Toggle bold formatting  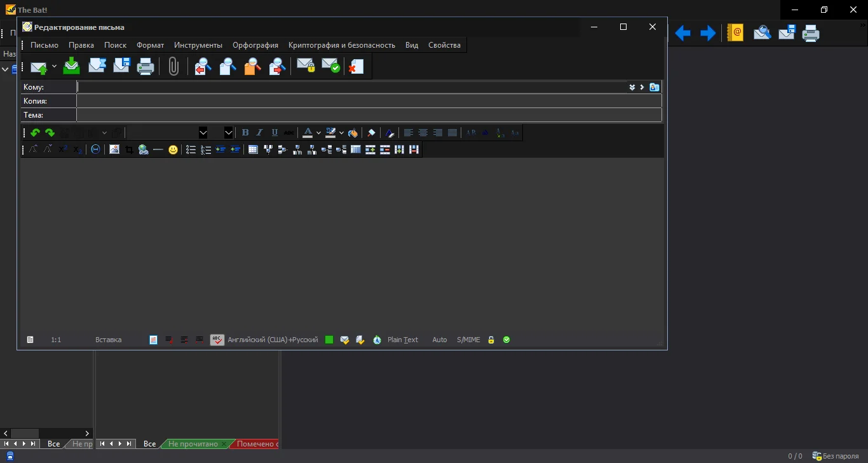point(245,133)
